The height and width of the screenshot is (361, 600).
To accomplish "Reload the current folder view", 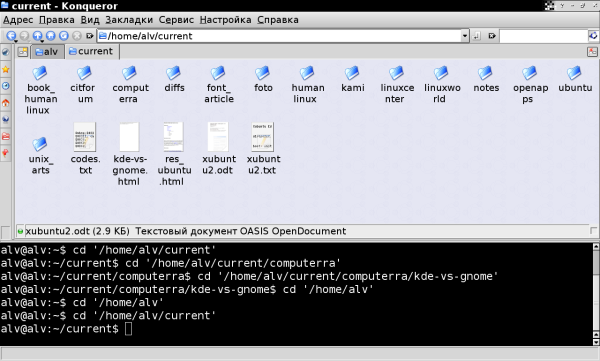I will [64, 36].
